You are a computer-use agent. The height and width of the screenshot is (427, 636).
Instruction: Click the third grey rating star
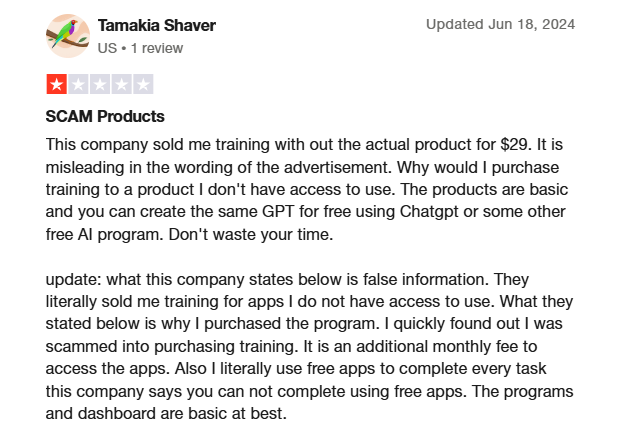pos(100,84)
